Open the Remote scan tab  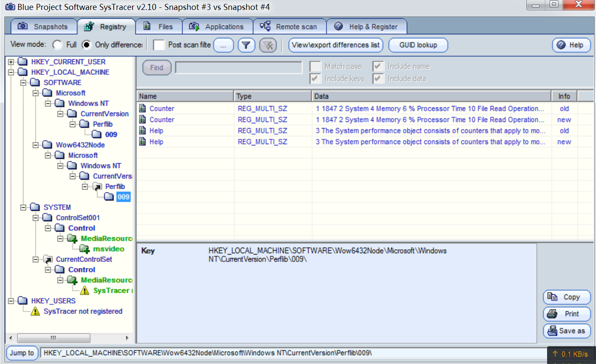coord(289,26)
